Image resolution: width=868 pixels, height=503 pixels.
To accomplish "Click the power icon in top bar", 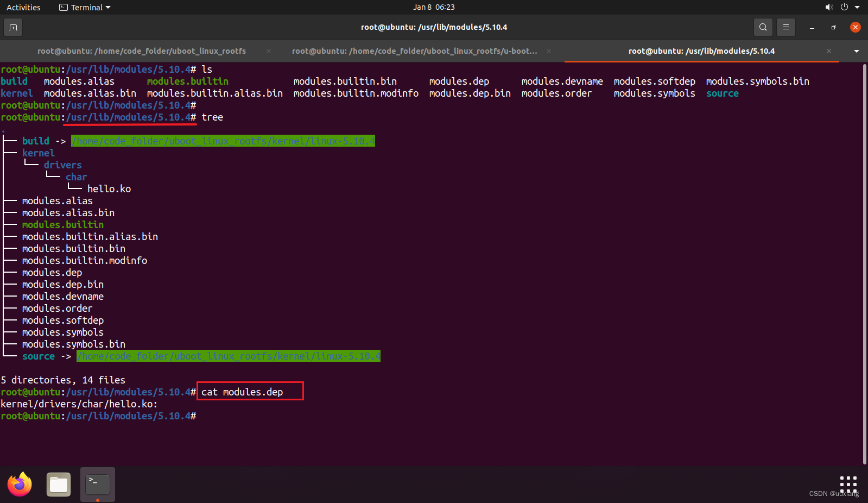I will point(844,7).
